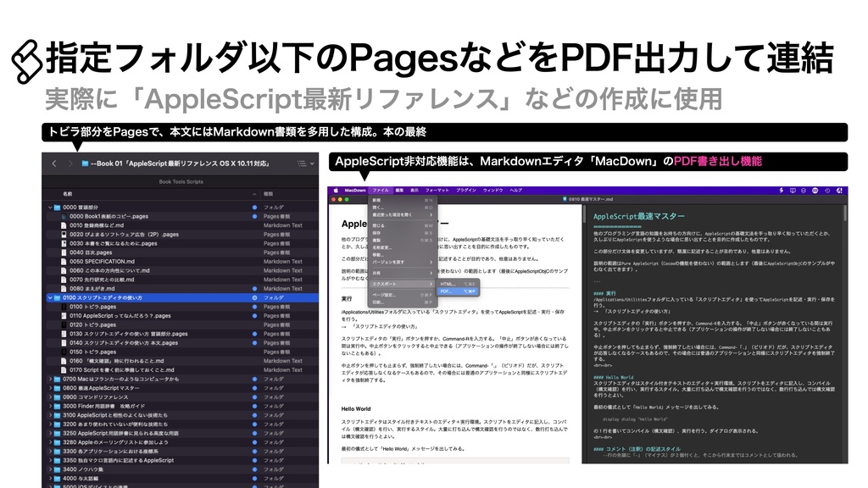The image size is (868, 488).
Task: Click the Finder back navigation arrow
Action: (x=53, y=163)
